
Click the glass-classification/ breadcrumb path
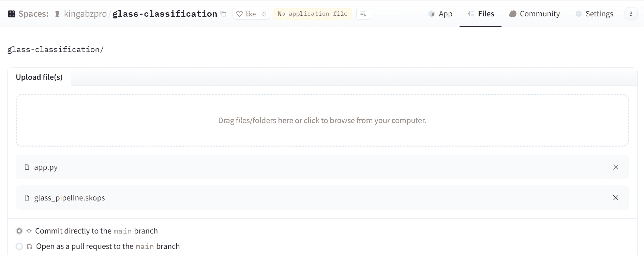click(56, 49)
